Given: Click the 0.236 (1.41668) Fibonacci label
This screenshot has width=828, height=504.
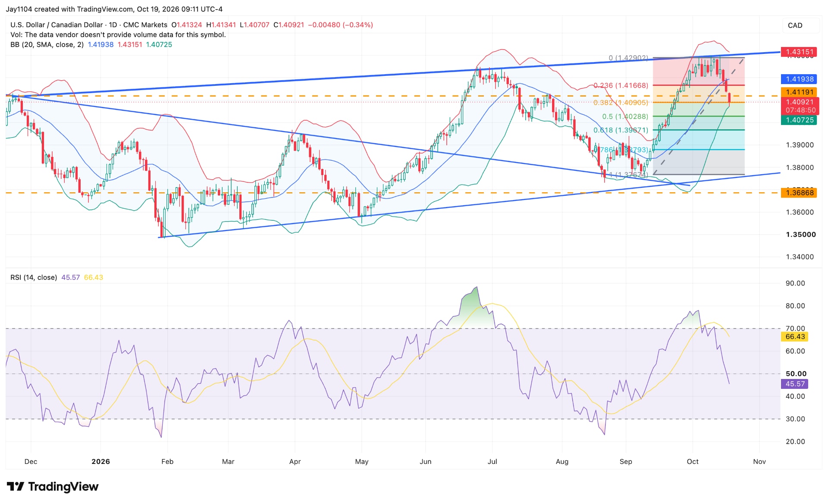Looking at the screenshot, I should 621,85.
